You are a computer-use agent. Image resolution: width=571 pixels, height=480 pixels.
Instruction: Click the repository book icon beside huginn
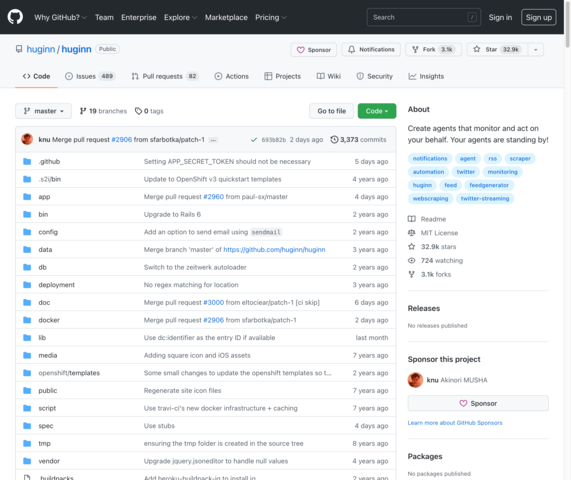click(x=19, y=49)
